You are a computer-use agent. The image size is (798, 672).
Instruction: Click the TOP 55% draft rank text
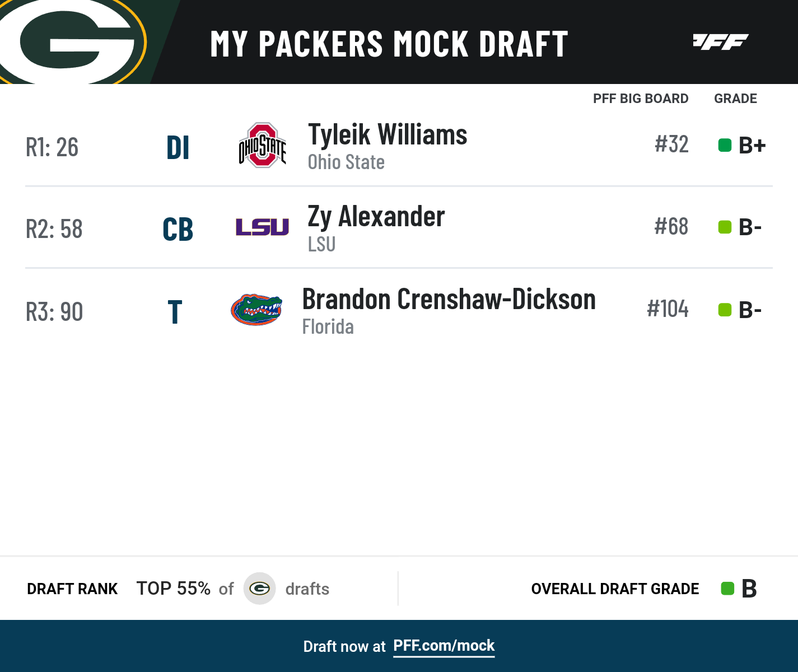pyautogui.click(x=174, y=589)
